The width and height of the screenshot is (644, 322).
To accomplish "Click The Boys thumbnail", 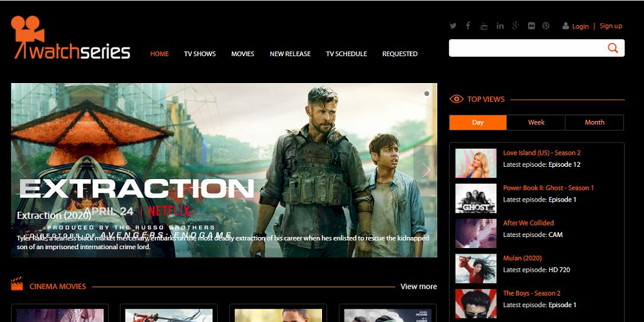I will (x=476, y=303).
